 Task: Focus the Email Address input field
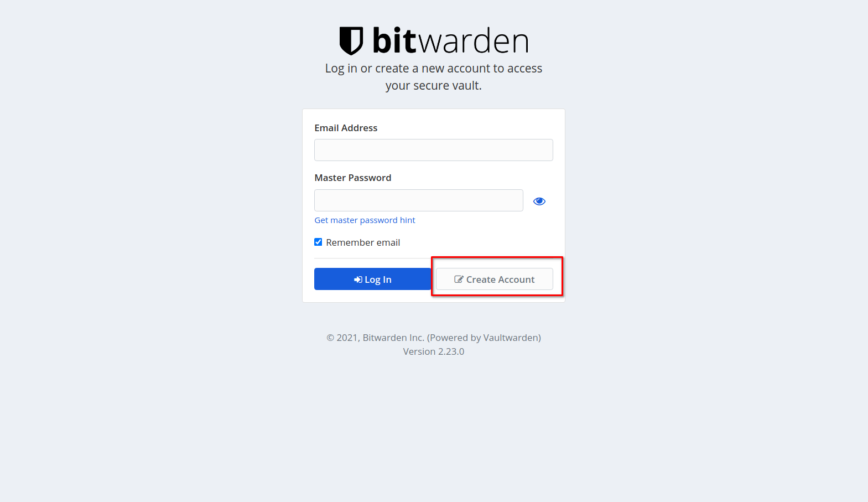coord(434,150)
